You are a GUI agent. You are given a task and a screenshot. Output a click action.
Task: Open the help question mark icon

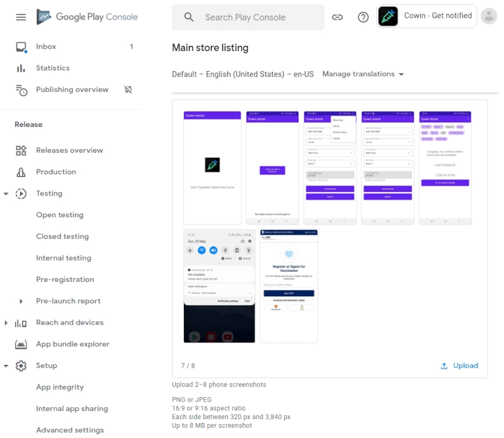point(363,18)
